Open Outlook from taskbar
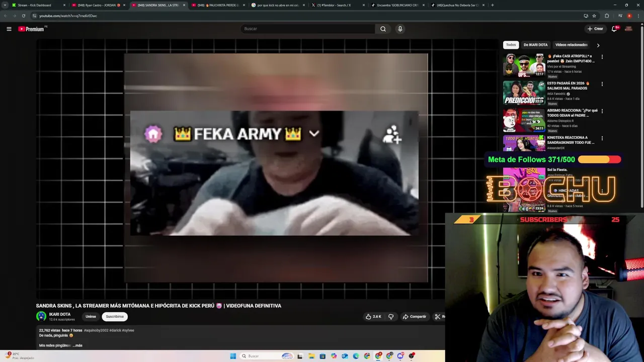The width and height of the screenshot is (644, 362). click(x=345, y=356)
